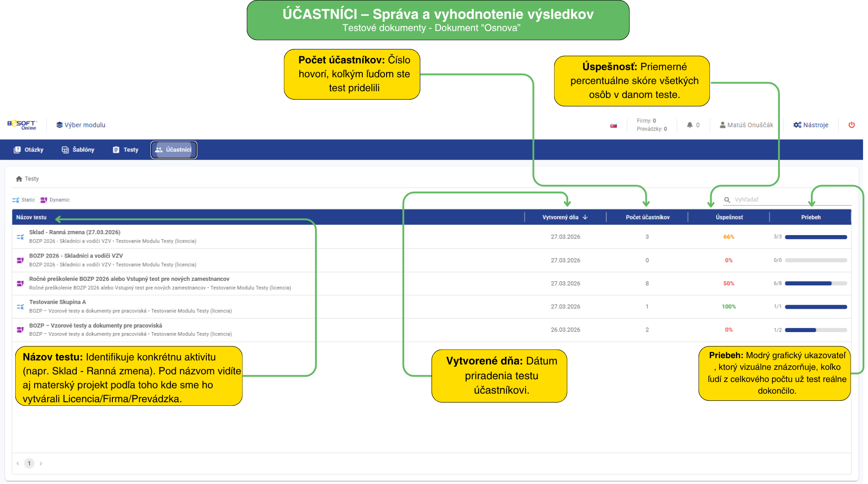This screenshot has width=868, height=484.
Task: Click dynamic icon on BOZP 2026 row
Action: point(20,260)
